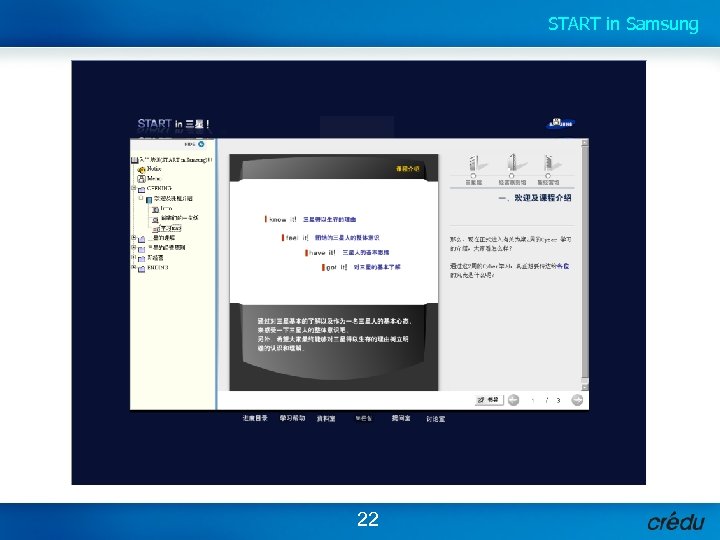Click the ENDING folder icon
Viewport: 720px width, 540px height.
coord(141,268)
